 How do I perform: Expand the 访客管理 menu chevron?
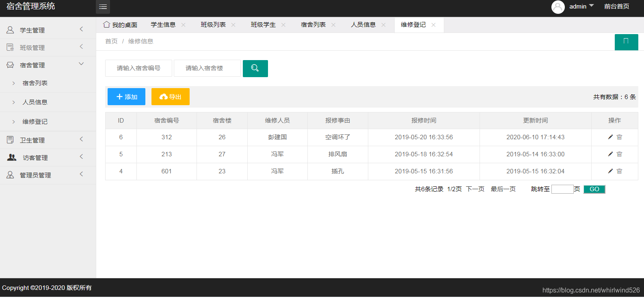[81, 157]
